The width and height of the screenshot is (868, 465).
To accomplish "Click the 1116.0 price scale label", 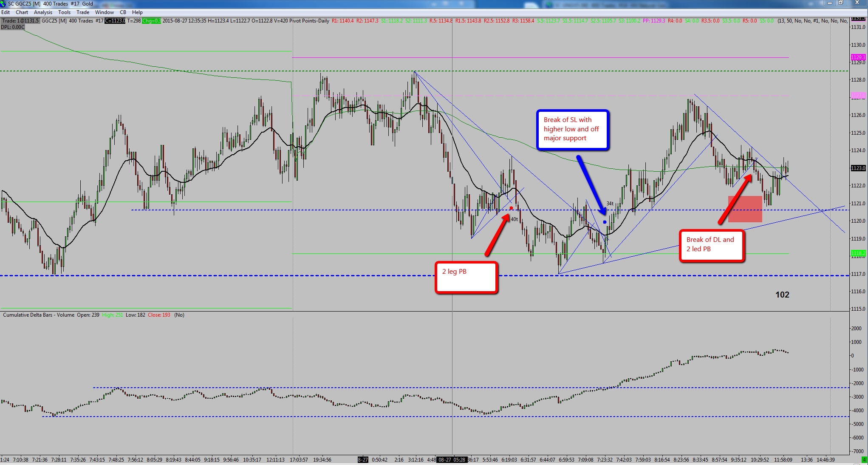I will (858, 292).
